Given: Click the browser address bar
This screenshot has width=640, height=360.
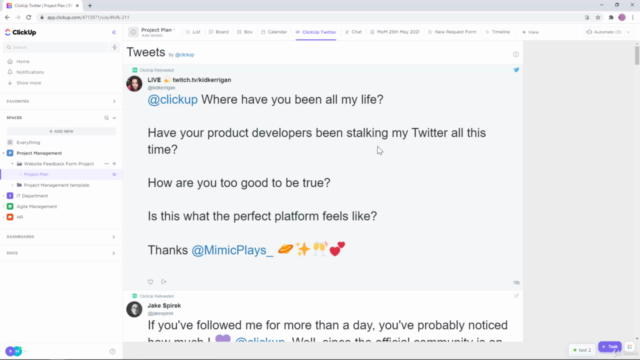Looking at the screenshot, I should coord(310,18).
